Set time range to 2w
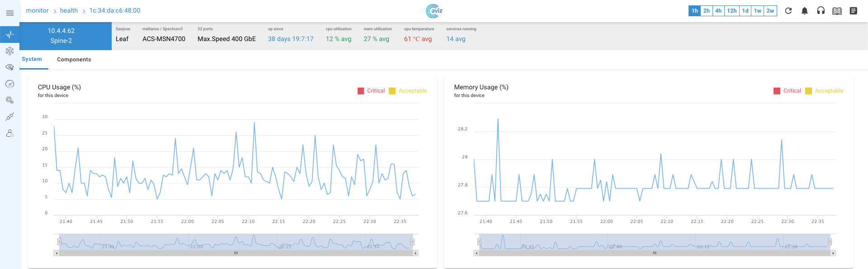The image size is (868, 269). 770,11
